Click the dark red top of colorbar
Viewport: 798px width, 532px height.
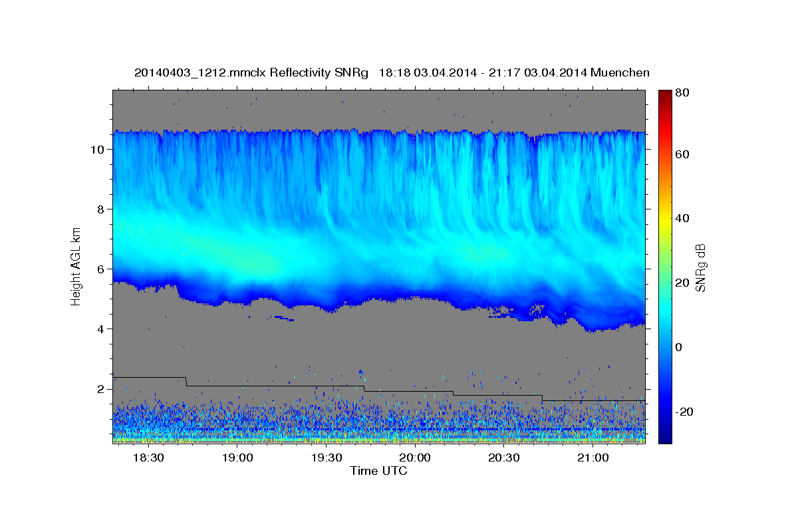[x=664, y=94]
